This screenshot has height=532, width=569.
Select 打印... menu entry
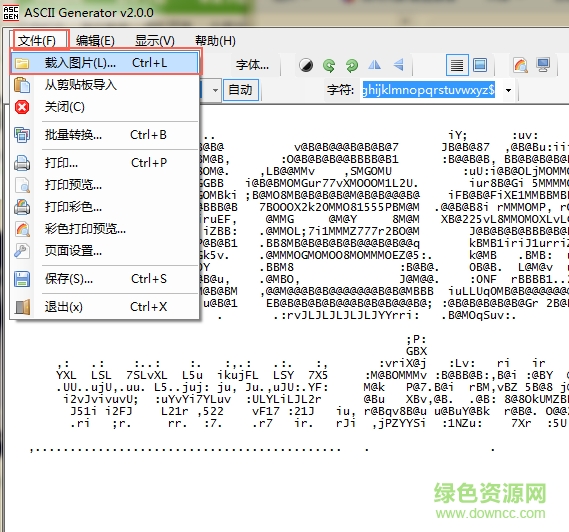click(105, 163)
